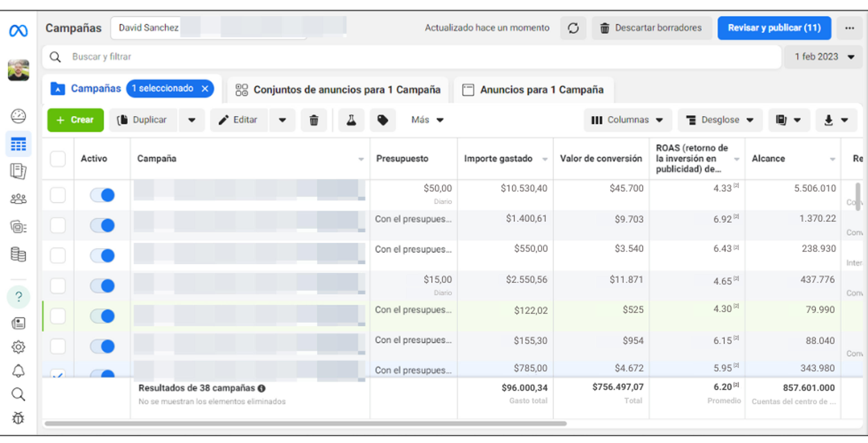Check the box for the $550,00 campaign row

click(58, 256)
